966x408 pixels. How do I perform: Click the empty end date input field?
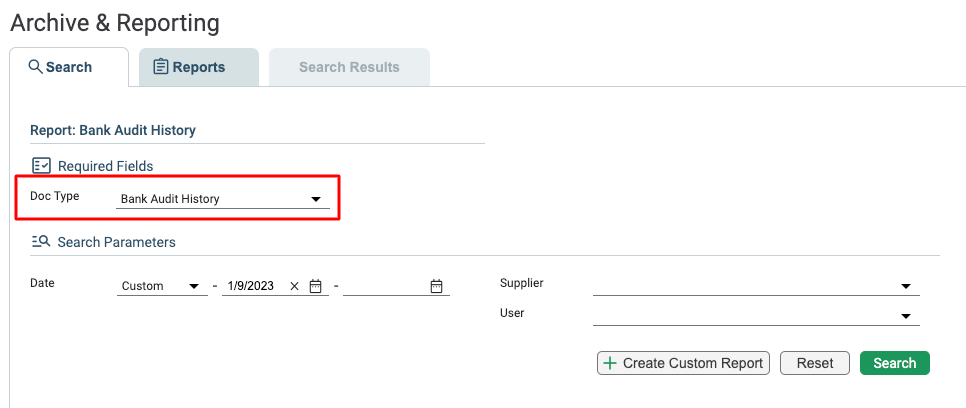tap(386, 286)
